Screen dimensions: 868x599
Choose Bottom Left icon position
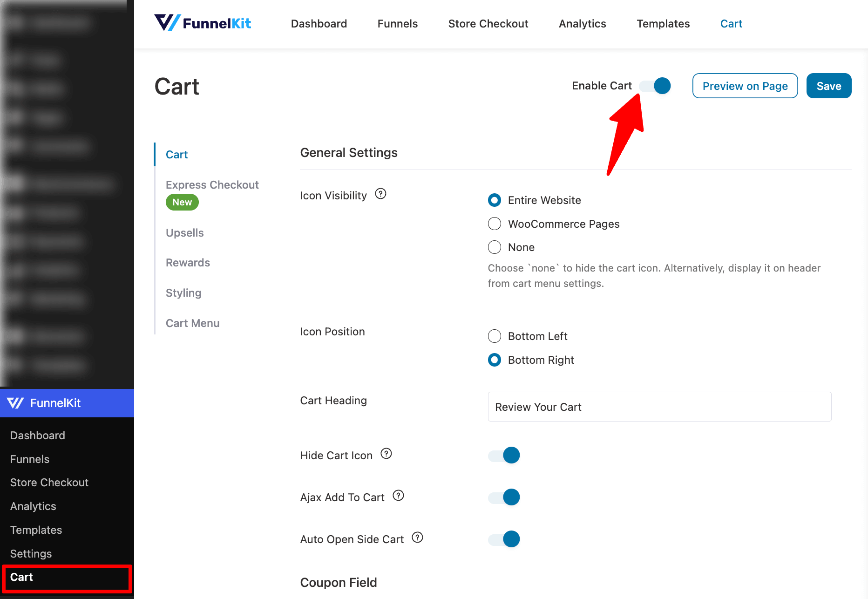(x=494, y=336)
